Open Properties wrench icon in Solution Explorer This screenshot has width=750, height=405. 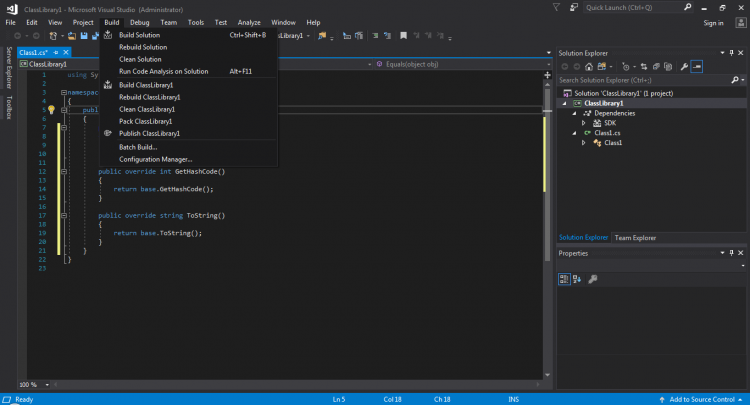click(684, 67)
